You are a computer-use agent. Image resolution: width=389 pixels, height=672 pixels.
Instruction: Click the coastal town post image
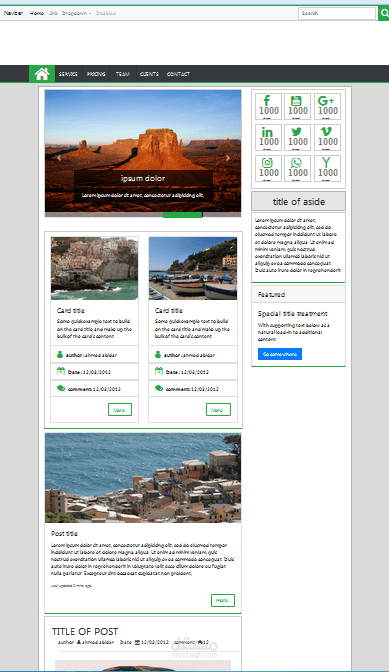click(143, 478)
